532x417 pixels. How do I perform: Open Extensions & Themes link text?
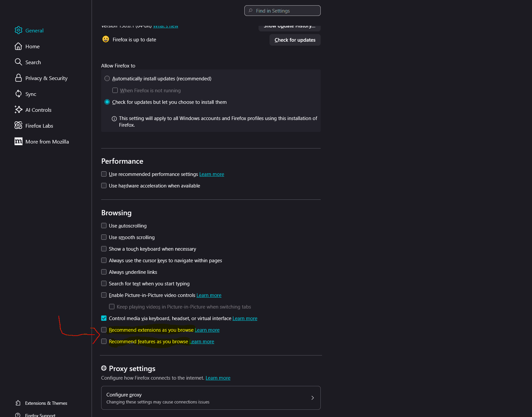point(46,403)
